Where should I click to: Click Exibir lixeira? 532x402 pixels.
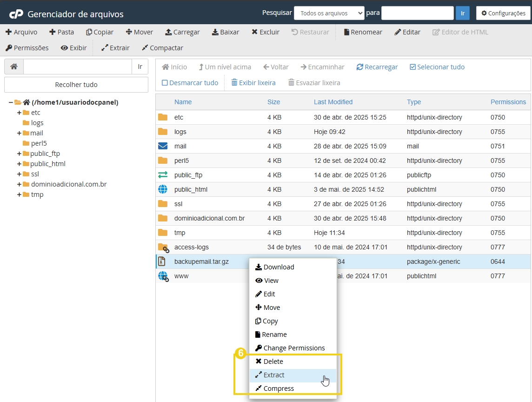pos(253,83)
